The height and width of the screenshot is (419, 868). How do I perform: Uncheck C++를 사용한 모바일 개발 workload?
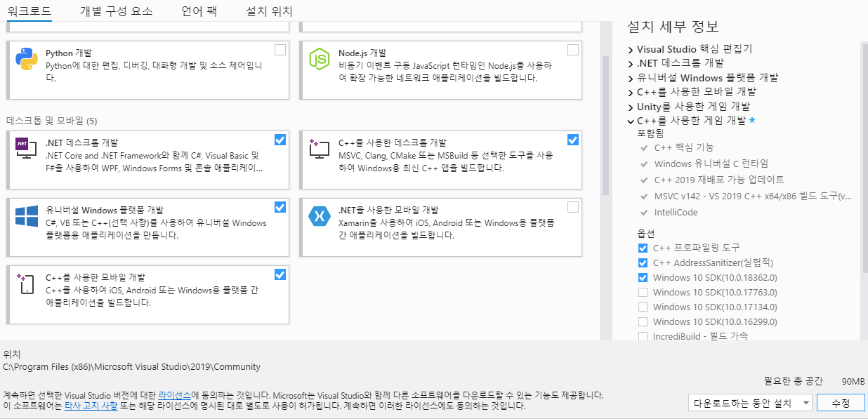coord(280,274)
